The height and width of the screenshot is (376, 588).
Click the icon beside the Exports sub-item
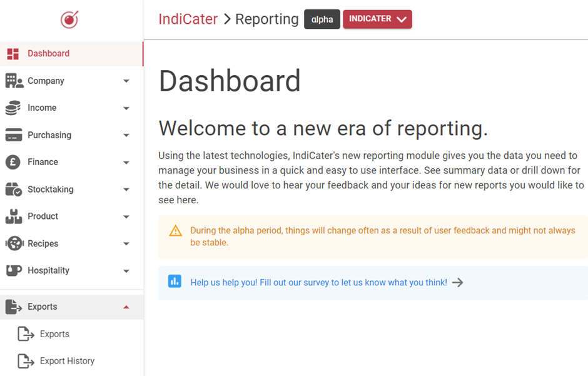tap(26, 334)
